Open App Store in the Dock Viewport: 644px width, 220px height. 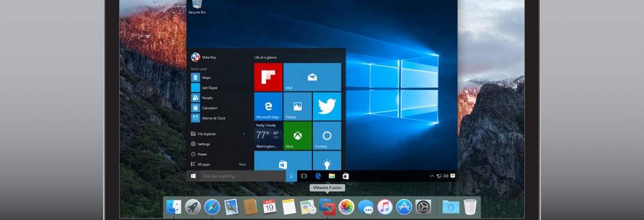[404, 207]
